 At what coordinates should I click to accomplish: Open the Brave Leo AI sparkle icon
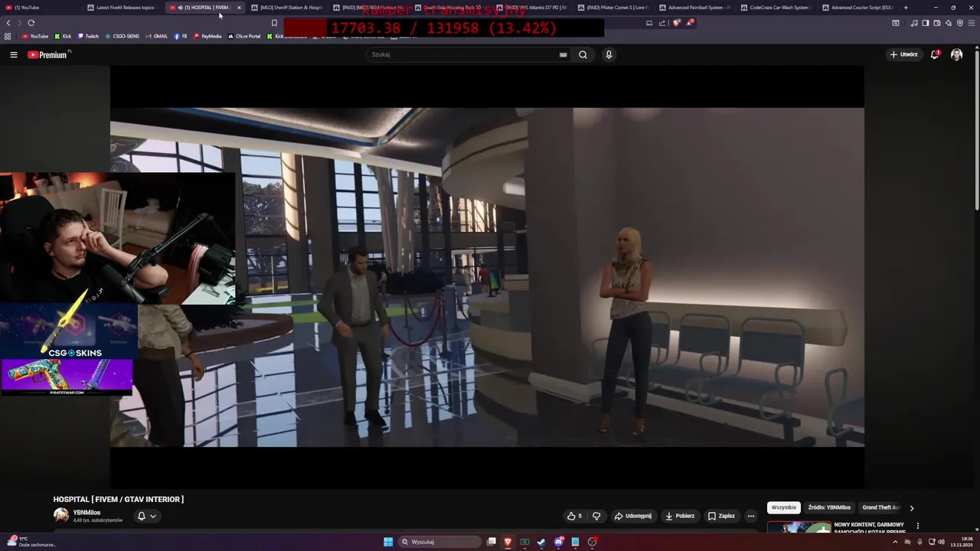pyautogui.click(x=948, y=23)
